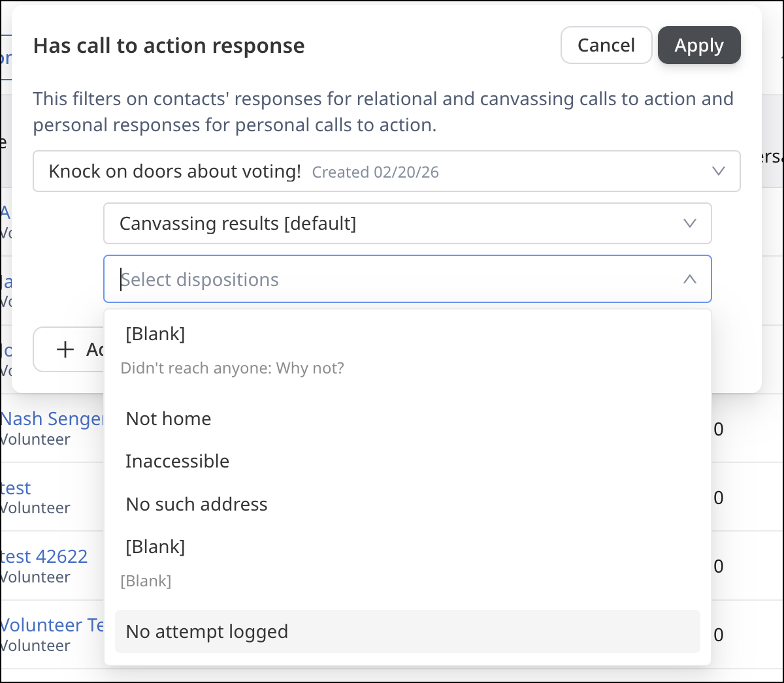Click the Cancel button
784x683 pixels.
(606, 45)
